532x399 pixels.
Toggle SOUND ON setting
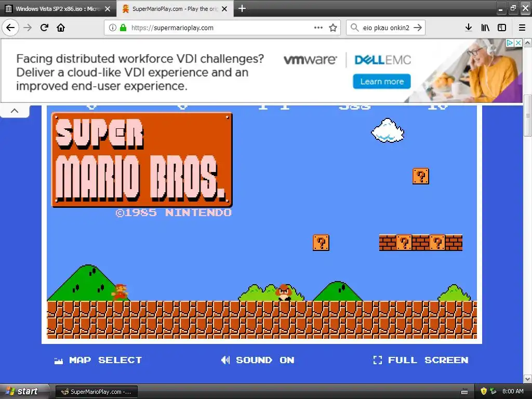pos(258,360)
